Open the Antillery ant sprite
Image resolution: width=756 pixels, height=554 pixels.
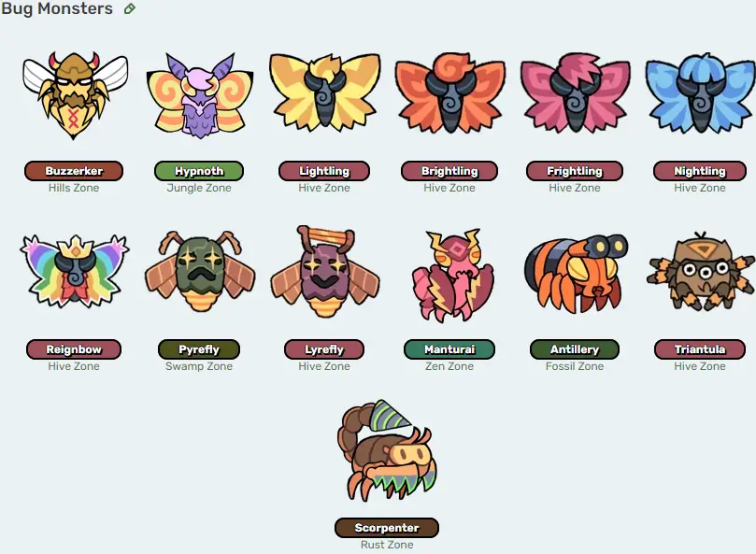pos(576,273)
